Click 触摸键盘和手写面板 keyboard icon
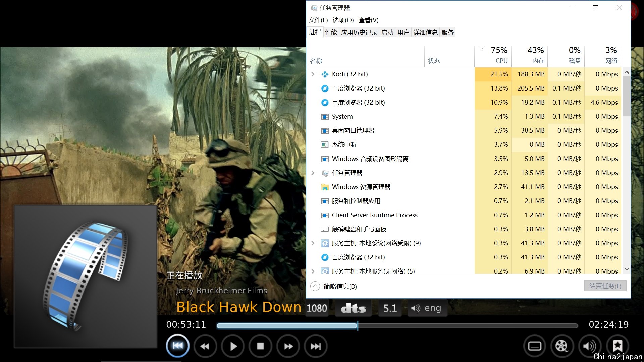The height and width of the screenshot is (362, 644). 325,229
